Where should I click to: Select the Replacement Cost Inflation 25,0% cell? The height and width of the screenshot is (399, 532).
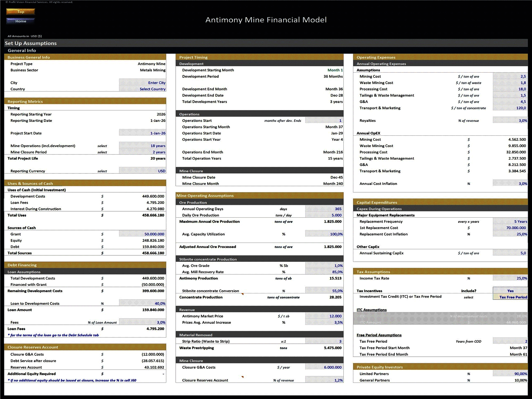[x=510, y=234]
